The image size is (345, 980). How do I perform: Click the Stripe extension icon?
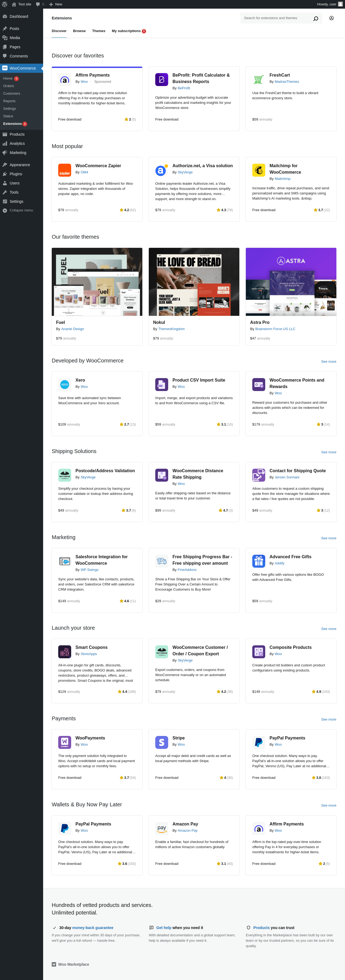162,742
